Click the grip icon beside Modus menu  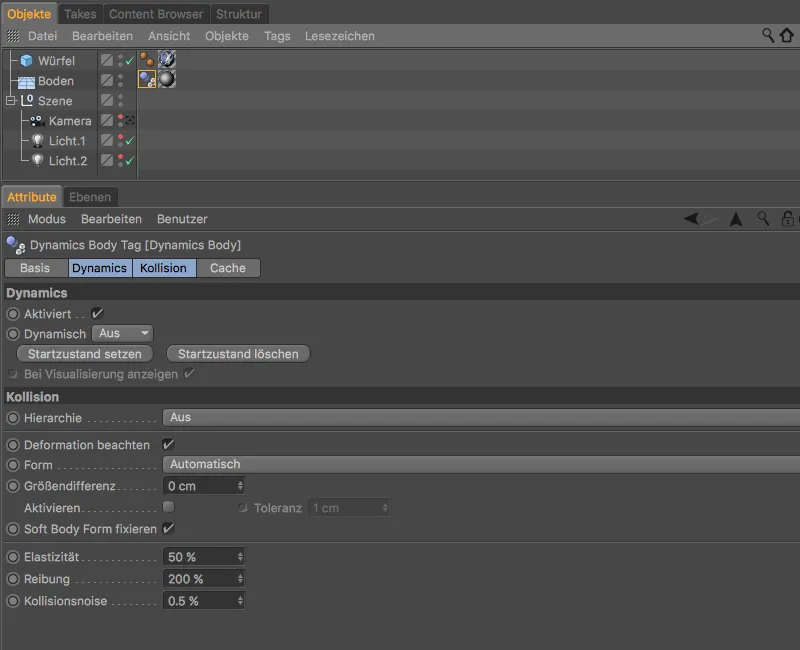pyautogui.click(x=13, y=219)
